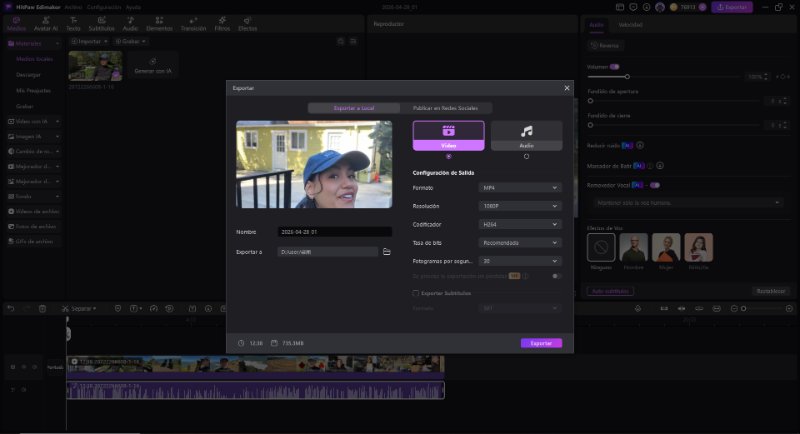Click the layout icon in the title bar
This screenshot has width=800, height=434.
[x=620, y=7]
